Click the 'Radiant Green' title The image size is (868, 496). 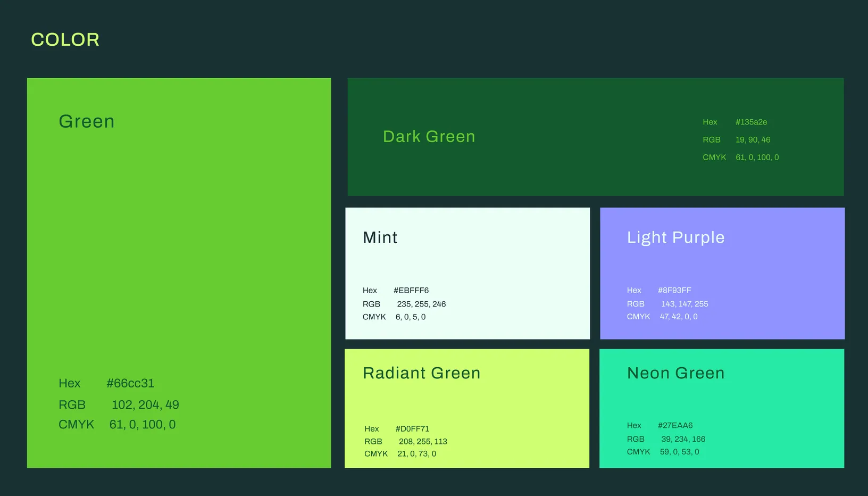point(422,373)
